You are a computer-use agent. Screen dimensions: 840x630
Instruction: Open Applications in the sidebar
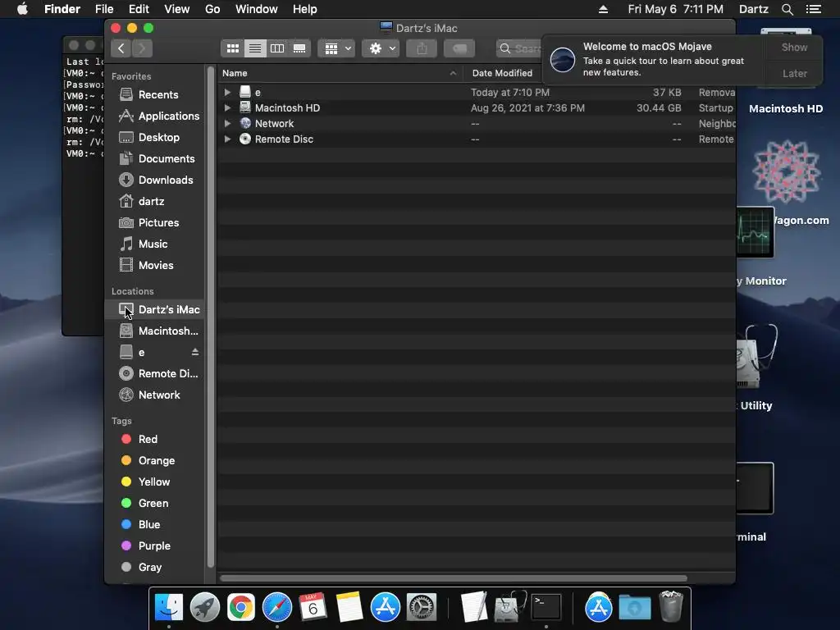point(155,116)
